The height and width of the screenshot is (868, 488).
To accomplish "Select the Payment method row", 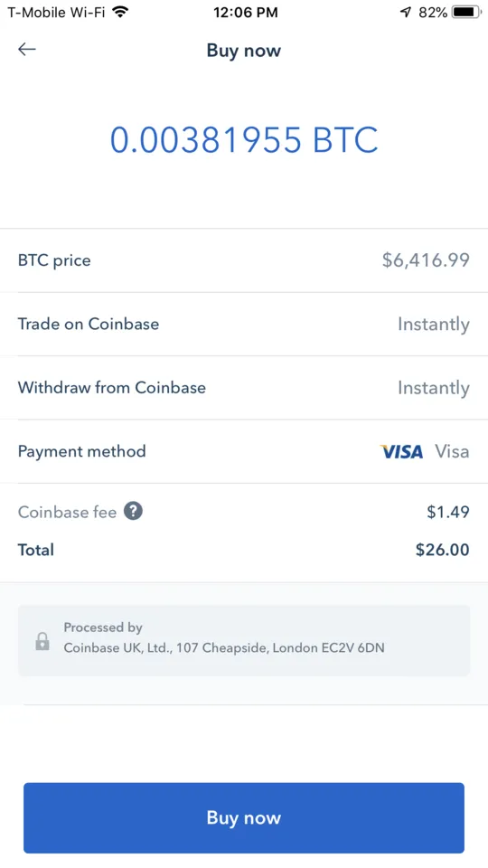I will coord(244,451).
